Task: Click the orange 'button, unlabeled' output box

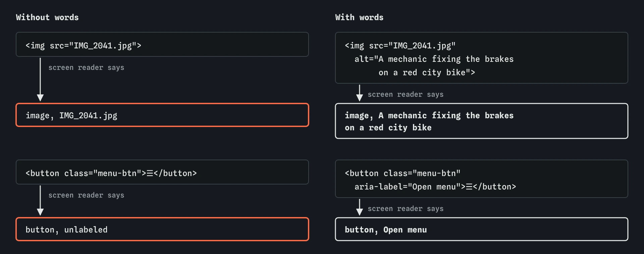Action: (x=162, y=229)
